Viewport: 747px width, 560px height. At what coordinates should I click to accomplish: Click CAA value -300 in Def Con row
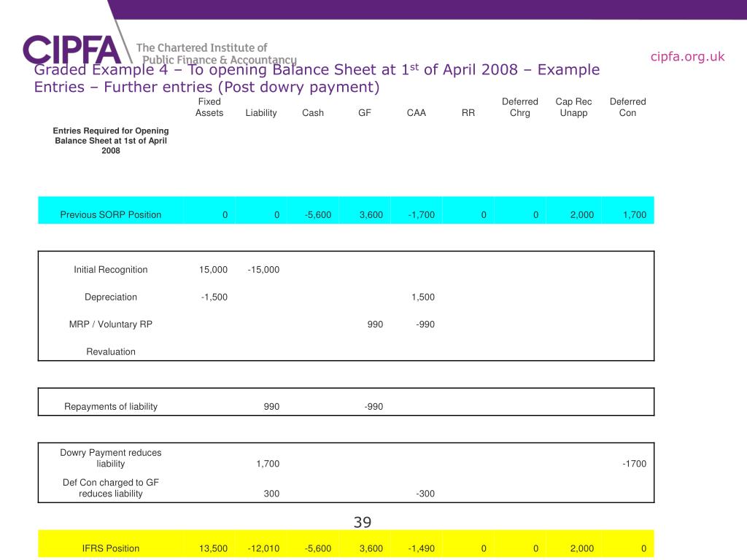click(425, 494)
